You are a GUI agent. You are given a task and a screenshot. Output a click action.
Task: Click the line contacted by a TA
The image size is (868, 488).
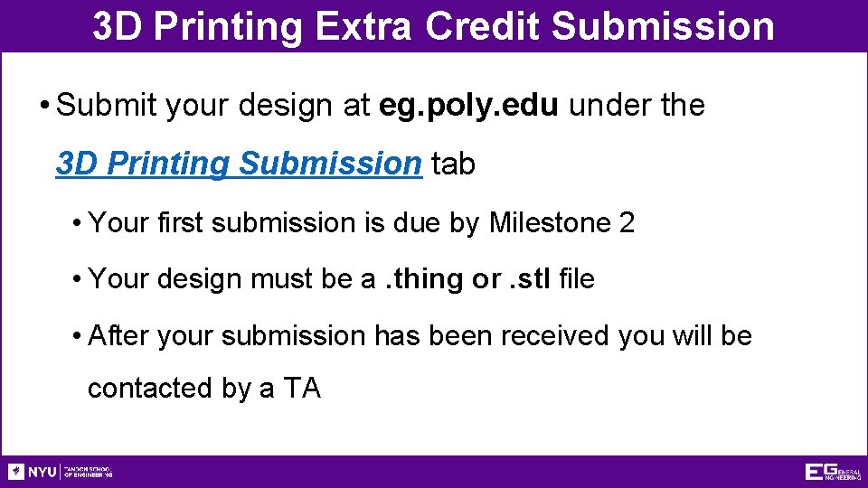[x=203, y=388]
